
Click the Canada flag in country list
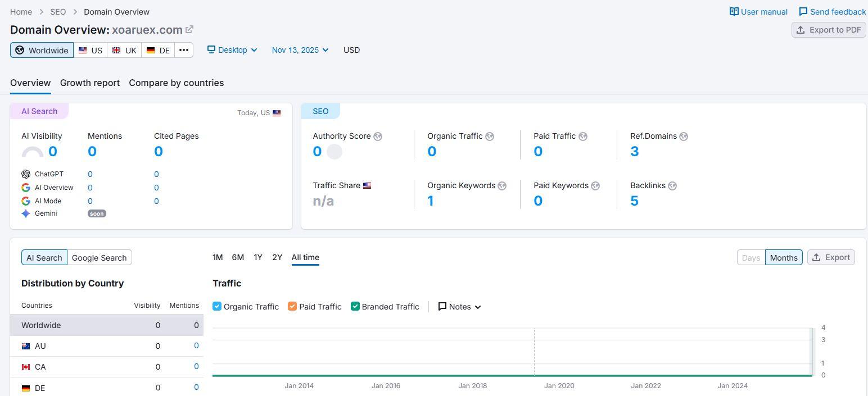[26, 367]
